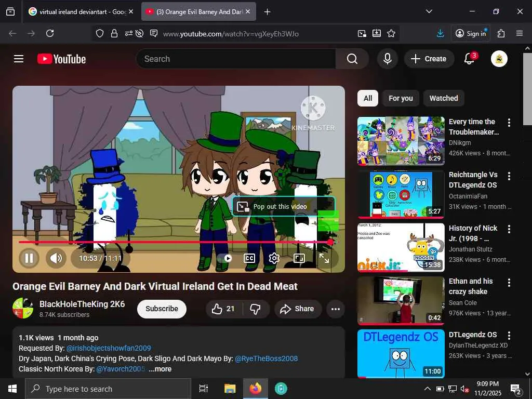Image resolution: width=532 pixels, height=399 pixels.
Task: Pause the video playback
Action: [x=29, y=259]
